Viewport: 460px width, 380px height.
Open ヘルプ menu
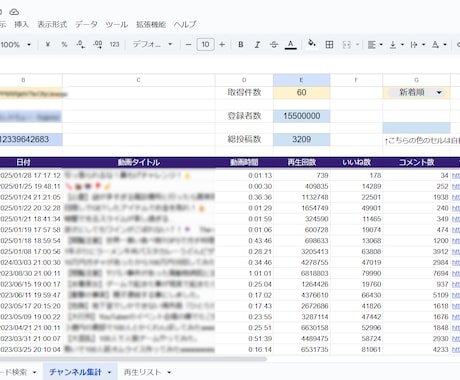185,24
